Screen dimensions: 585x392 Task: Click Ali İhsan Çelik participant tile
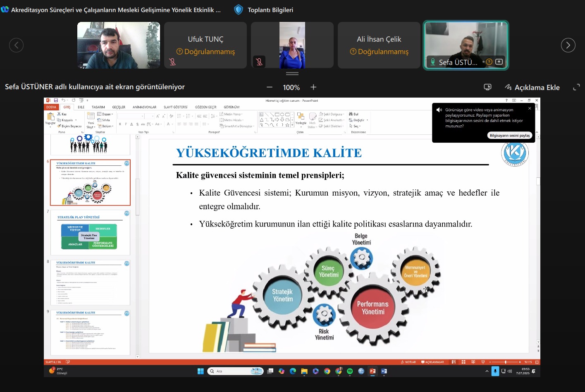coord(379,45)
